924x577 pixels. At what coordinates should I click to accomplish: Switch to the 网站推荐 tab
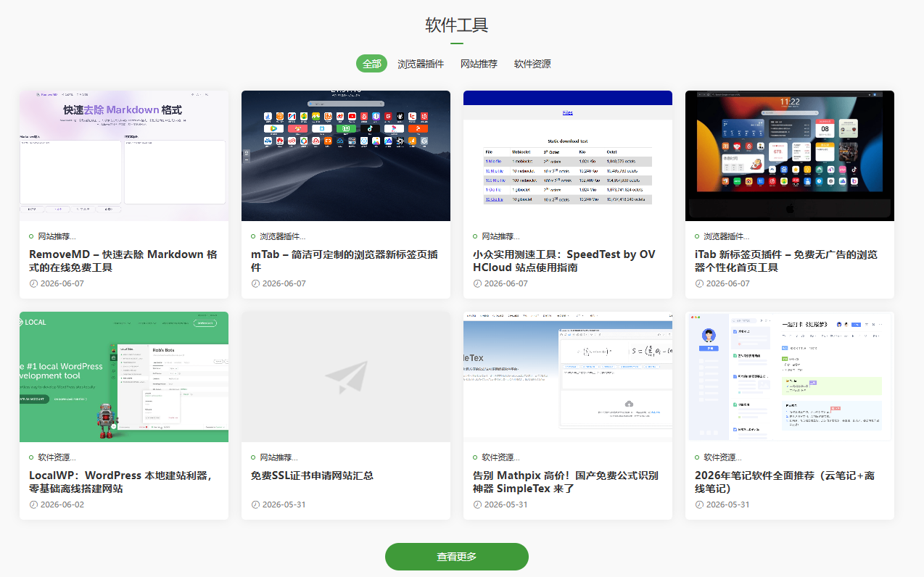click(479, 64)
